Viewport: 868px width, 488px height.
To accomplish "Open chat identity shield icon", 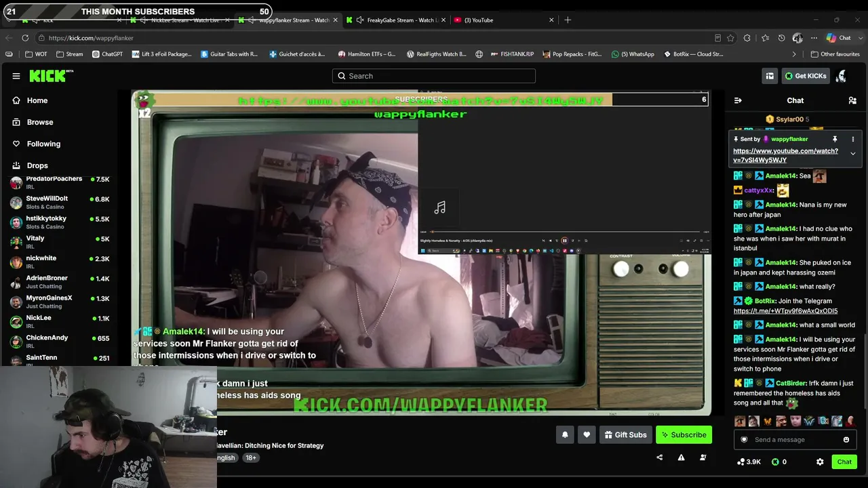I will (744, 440).
